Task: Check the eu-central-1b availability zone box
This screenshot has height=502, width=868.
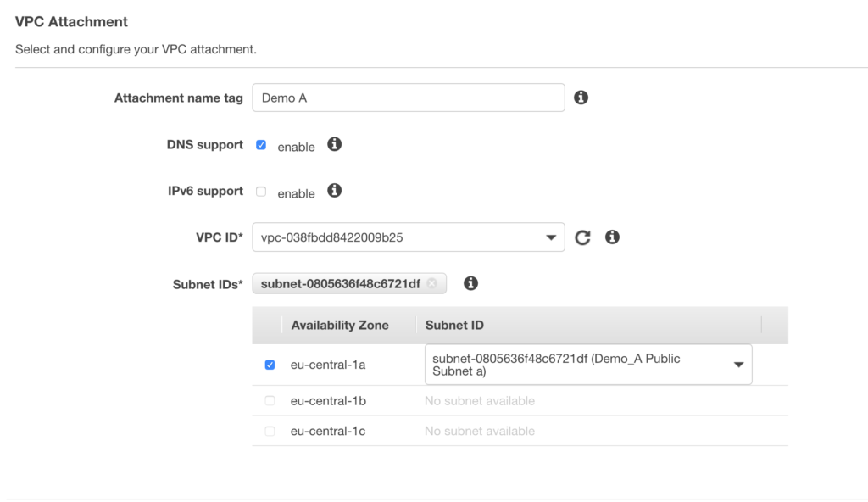Action: coord(270,400)
